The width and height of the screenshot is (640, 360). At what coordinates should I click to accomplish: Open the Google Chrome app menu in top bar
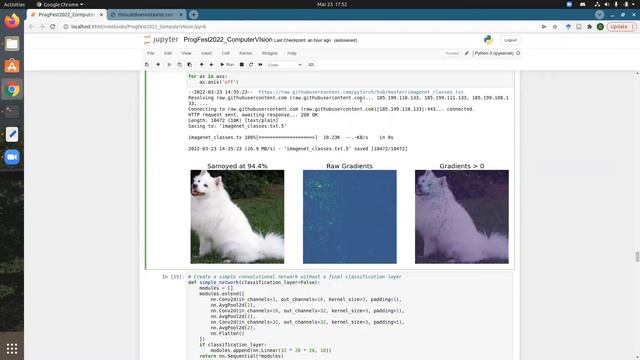tap(60, 4)
